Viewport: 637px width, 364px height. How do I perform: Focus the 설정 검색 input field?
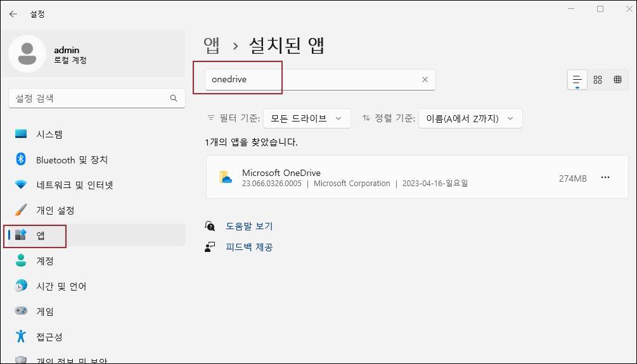[97, 98]
